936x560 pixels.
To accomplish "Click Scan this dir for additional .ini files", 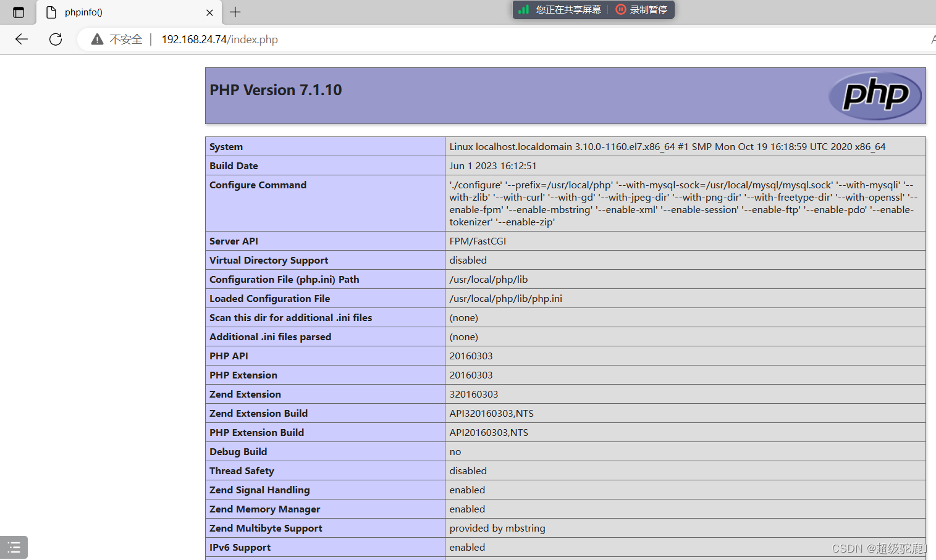I will pyautogui.click(x=290, y=318).
